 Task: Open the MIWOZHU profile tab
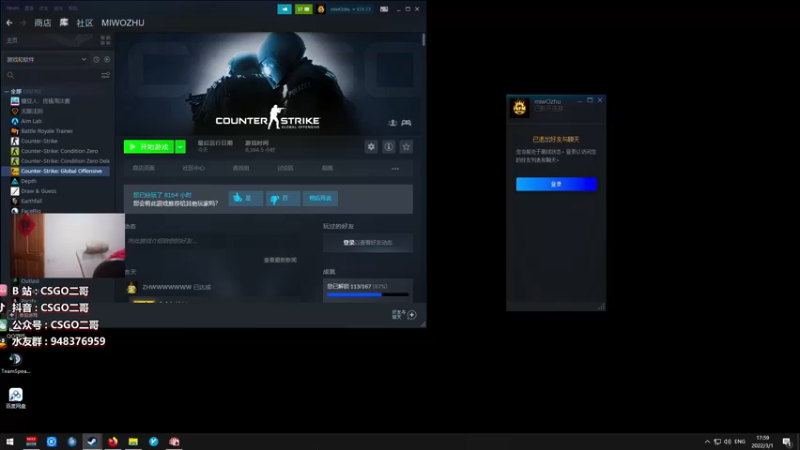pos(122,22)
